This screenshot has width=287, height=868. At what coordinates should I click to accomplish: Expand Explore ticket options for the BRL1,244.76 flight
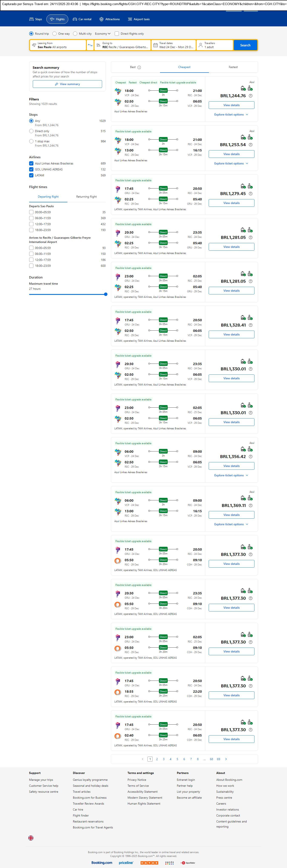coord(231,115)
